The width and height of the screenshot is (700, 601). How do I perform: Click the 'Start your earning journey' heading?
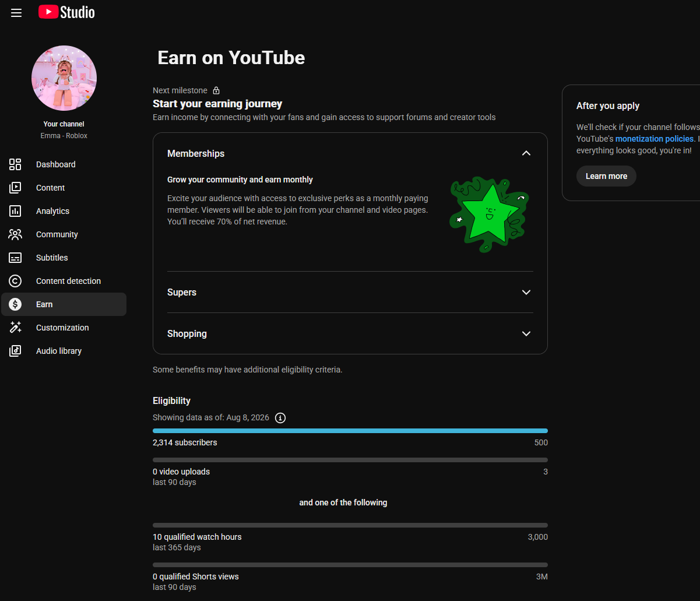coord(217,104)
